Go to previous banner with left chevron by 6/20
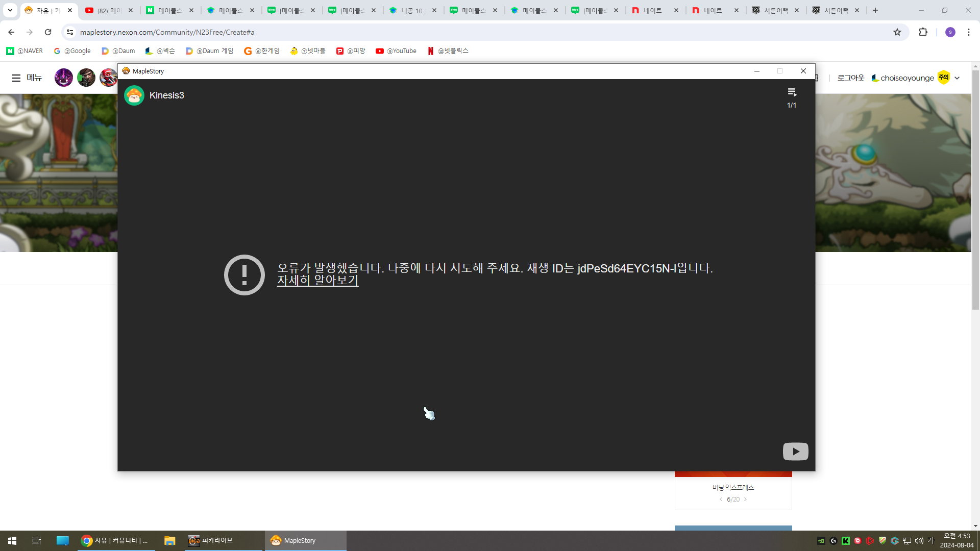The height and width of the screenshot is (551, 980). point(721,499)
